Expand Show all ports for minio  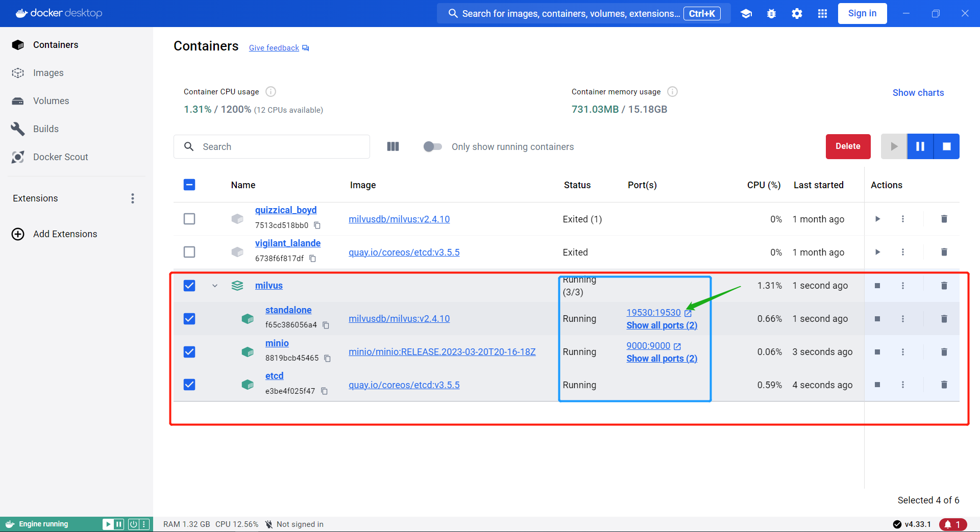pos(661,359)
